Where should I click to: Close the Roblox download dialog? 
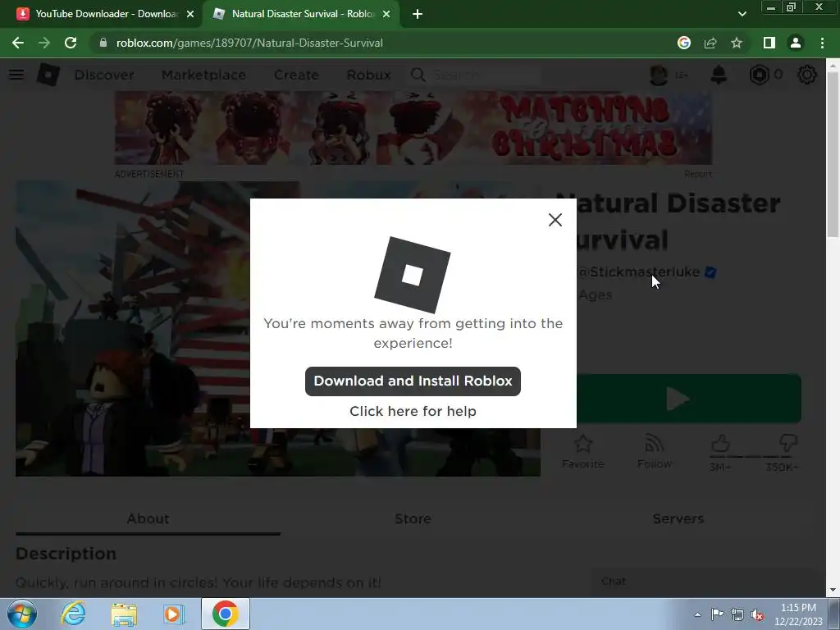pos(555,220)
